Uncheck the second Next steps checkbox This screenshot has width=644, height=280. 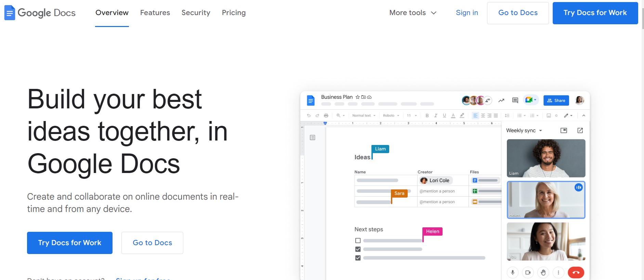(x=358, y=249)
